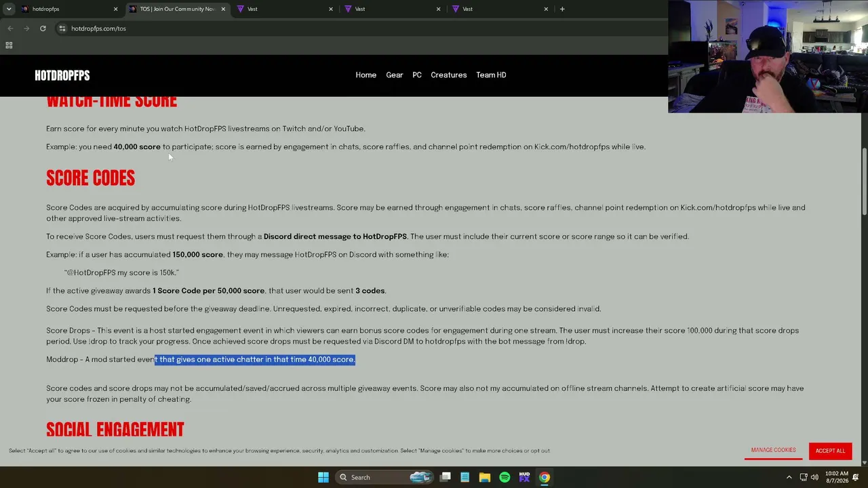Open the clock and calendar flyout
The height and width of the screenshot is (488, 868).
click(x=837, y=477)
